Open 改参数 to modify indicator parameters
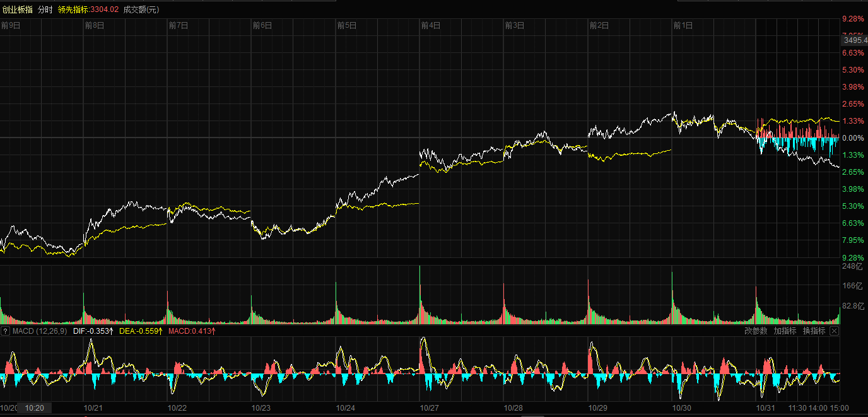The image size is (868, 417). 756,331
